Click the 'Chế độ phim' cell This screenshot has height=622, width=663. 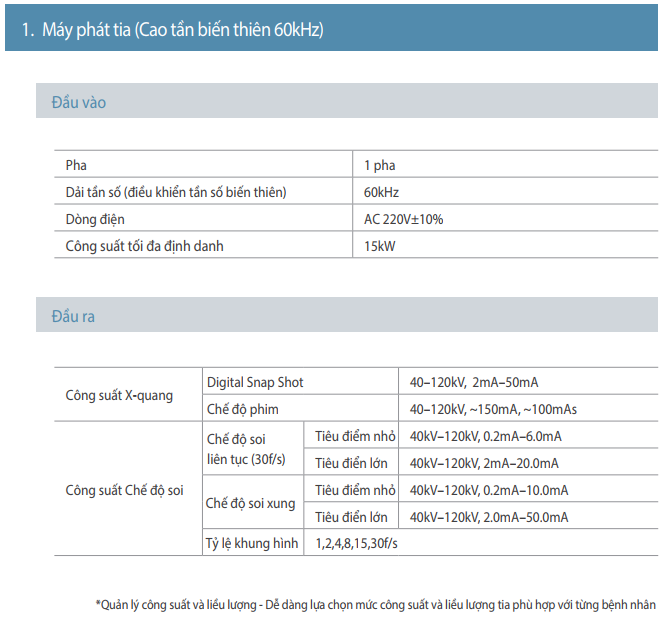[242, 409]
